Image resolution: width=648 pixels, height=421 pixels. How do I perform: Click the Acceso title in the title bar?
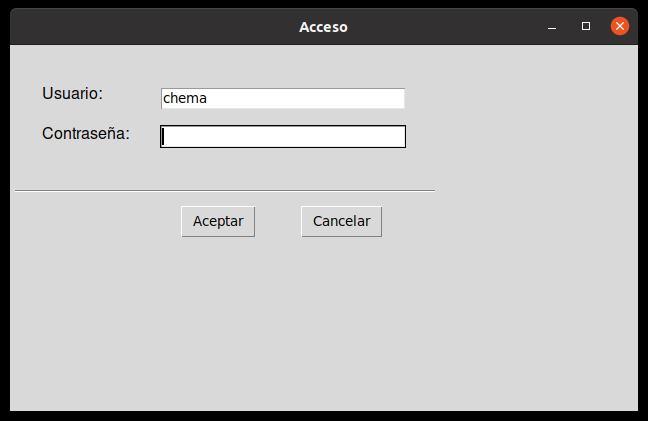point(324,27)
